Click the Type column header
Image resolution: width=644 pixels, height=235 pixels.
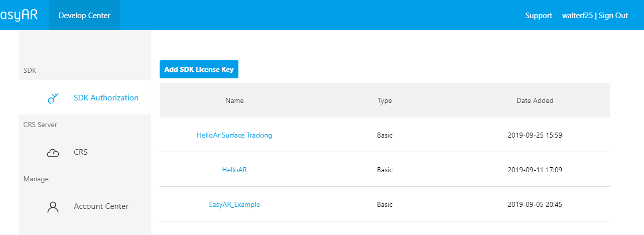click(384, 100)
